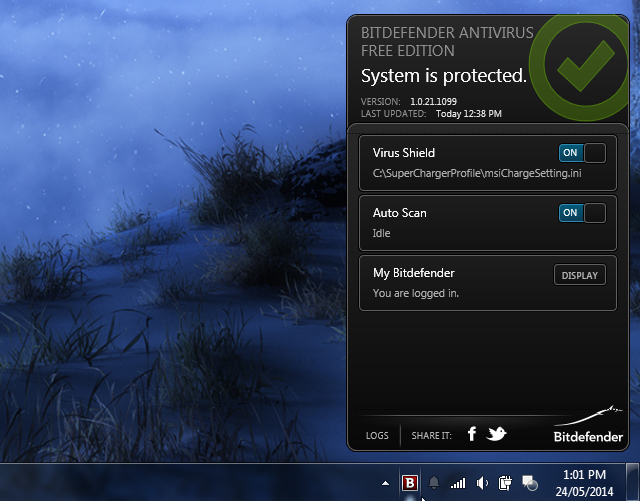Viewport: 640px width, 501px height.
Task: Click the 'SHARE IT:' label
Action: click(431, 436)
